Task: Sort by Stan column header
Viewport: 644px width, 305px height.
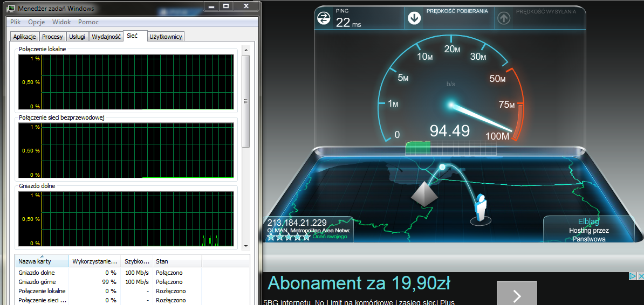Action: click(177, 261)
